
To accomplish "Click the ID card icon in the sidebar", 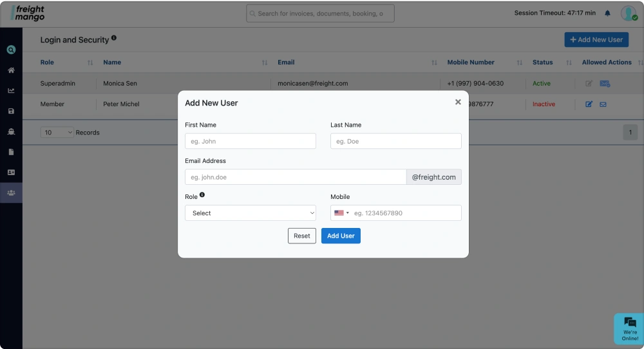I will click(x=11, y=173).
